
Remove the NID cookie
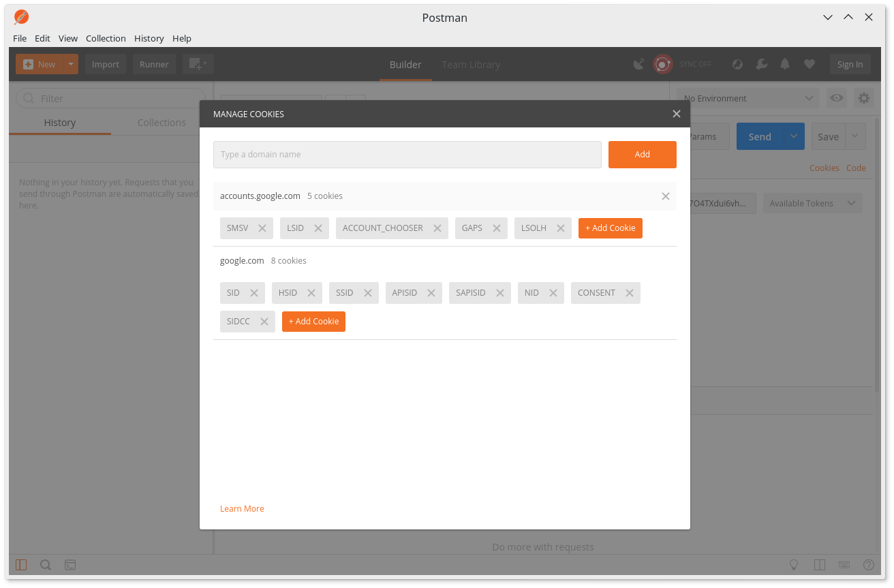tap(553, 293)
